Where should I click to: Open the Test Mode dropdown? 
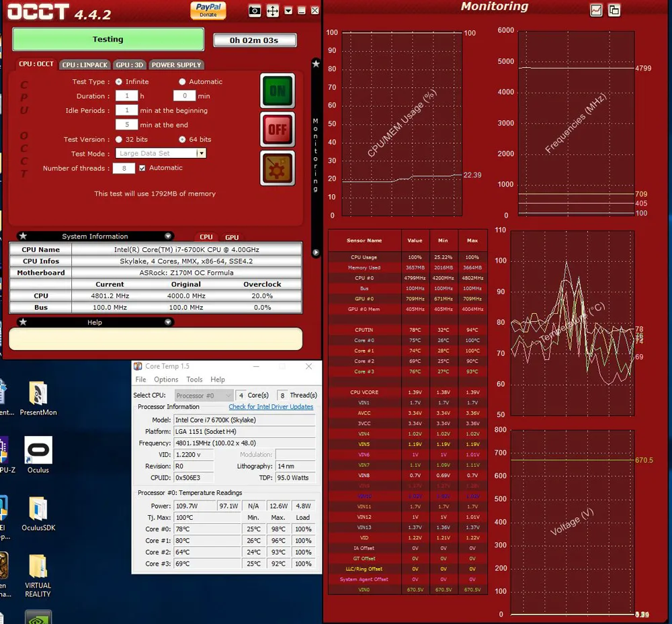(200, 154)
